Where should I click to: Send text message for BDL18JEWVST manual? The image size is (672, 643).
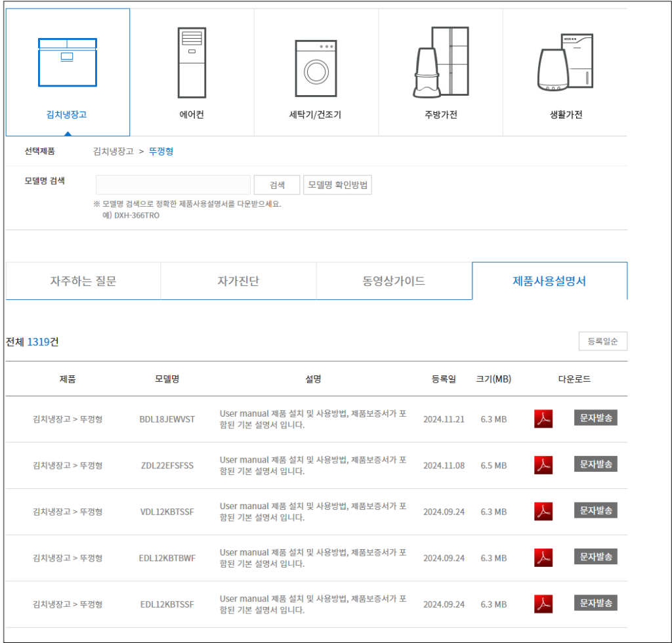(596, 418)
